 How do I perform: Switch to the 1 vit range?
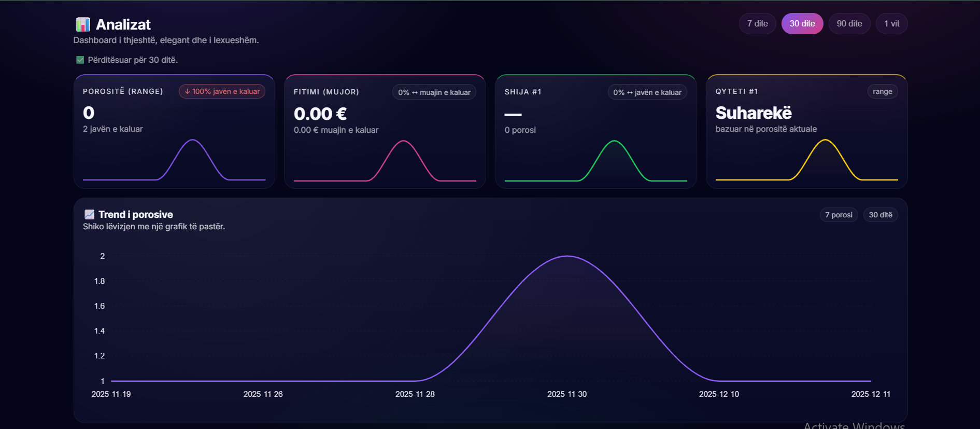coord(891,24)
